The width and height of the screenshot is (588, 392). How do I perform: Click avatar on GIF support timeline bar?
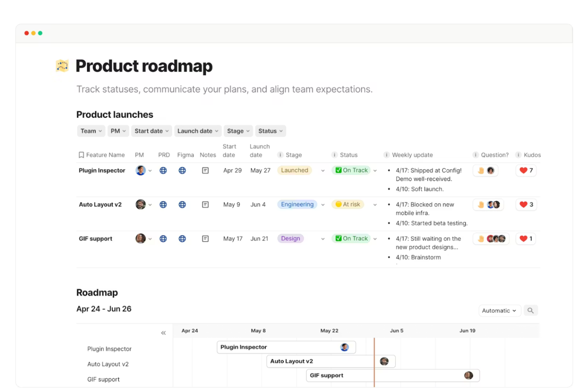469,375
